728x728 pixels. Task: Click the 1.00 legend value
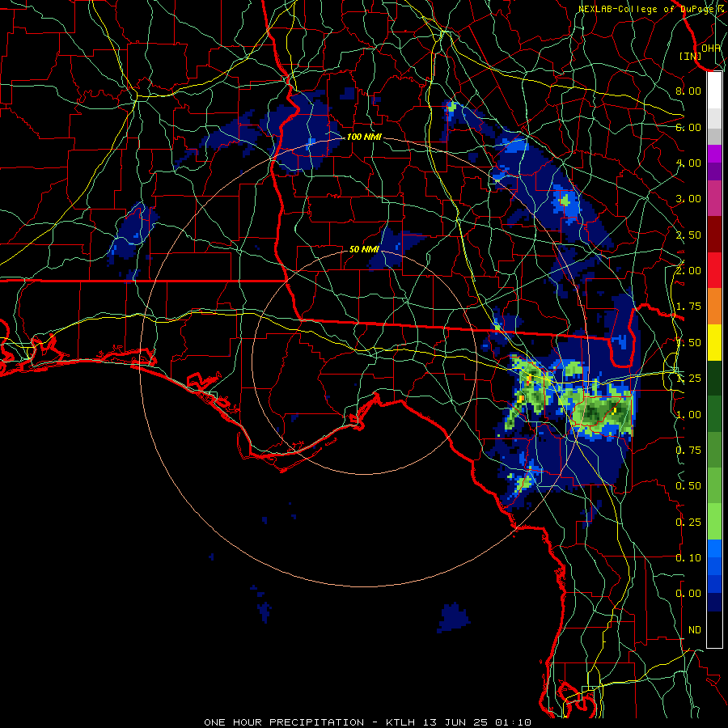(688, 415)
